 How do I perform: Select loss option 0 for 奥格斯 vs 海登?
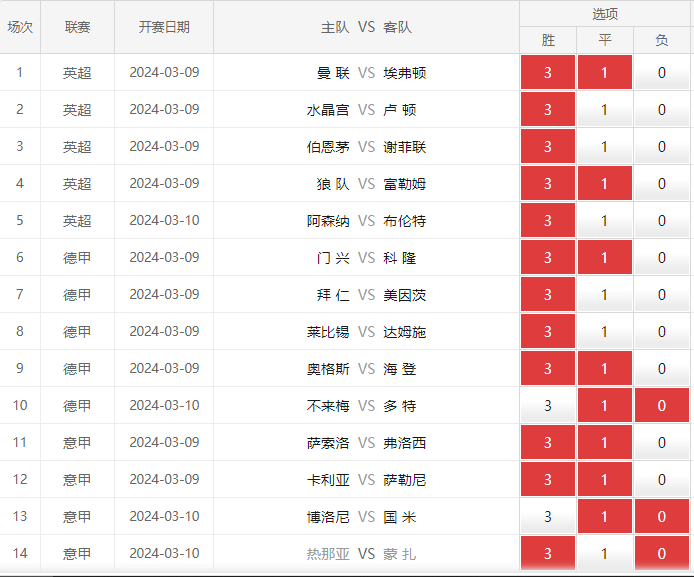[662, 368]
